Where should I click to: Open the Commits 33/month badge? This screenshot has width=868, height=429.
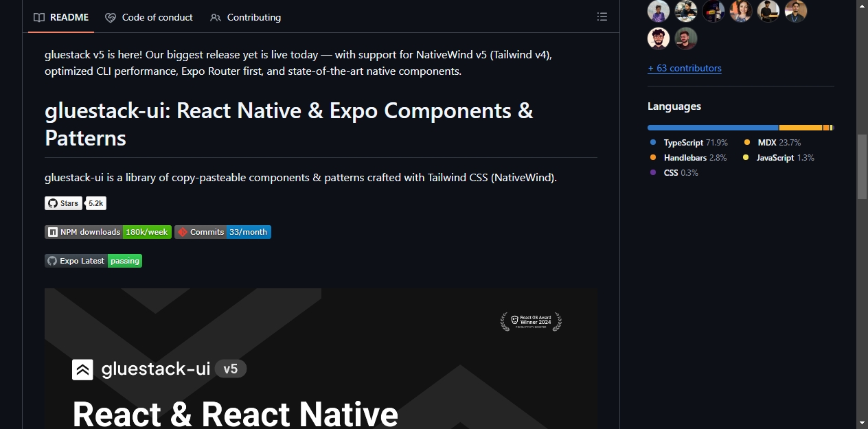coord(222,232)
